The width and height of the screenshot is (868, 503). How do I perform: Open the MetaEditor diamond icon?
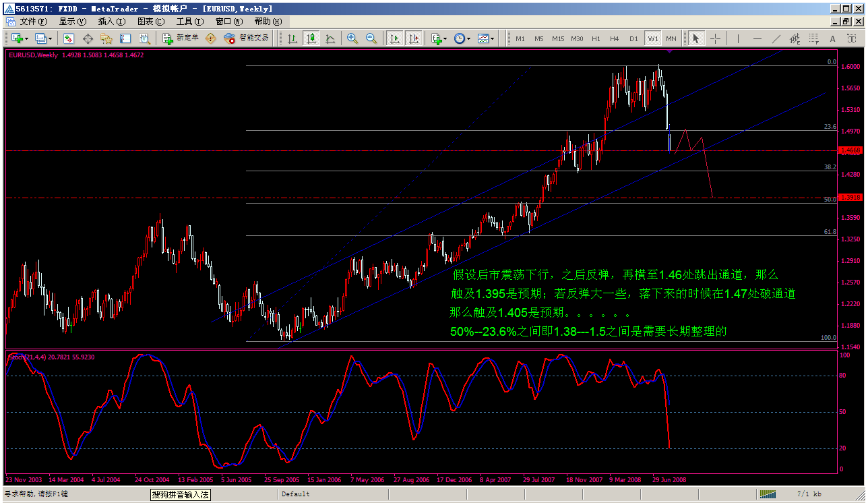211,38
